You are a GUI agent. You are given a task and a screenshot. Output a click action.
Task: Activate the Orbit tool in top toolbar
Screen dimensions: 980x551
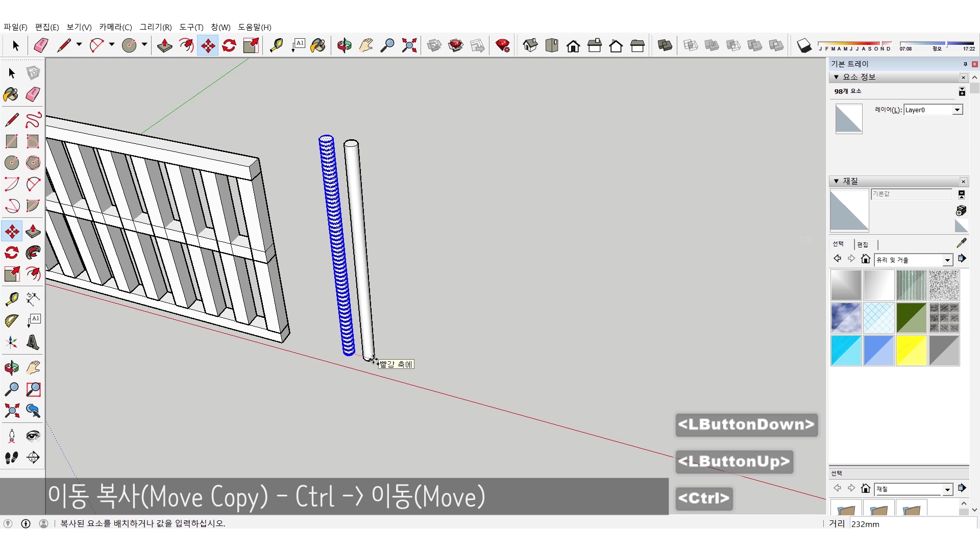[x=344, y=46]
